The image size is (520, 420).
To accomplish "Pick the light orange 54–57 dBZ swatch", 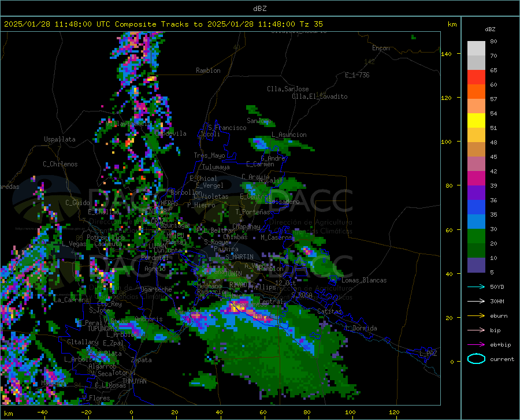I will click(476, 106).
